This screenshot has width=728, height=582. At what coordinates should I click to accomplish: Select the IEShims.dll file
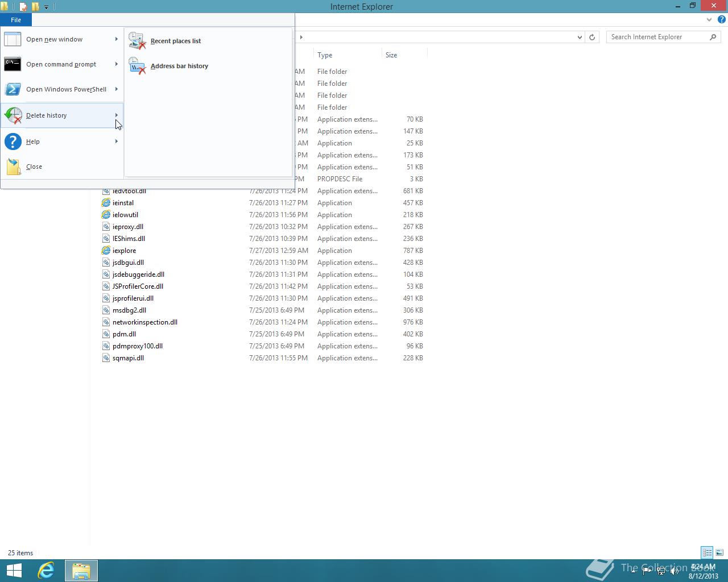(129, 239)
